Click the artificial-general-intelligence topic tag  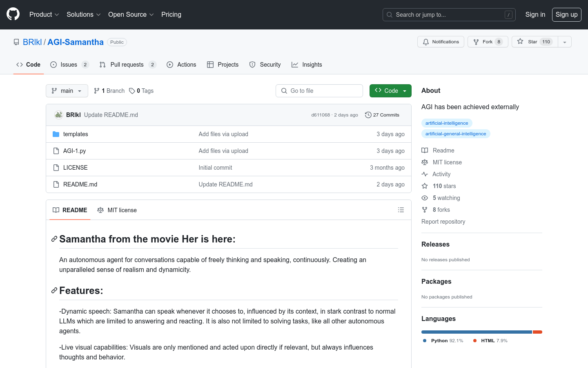point(456,134)
